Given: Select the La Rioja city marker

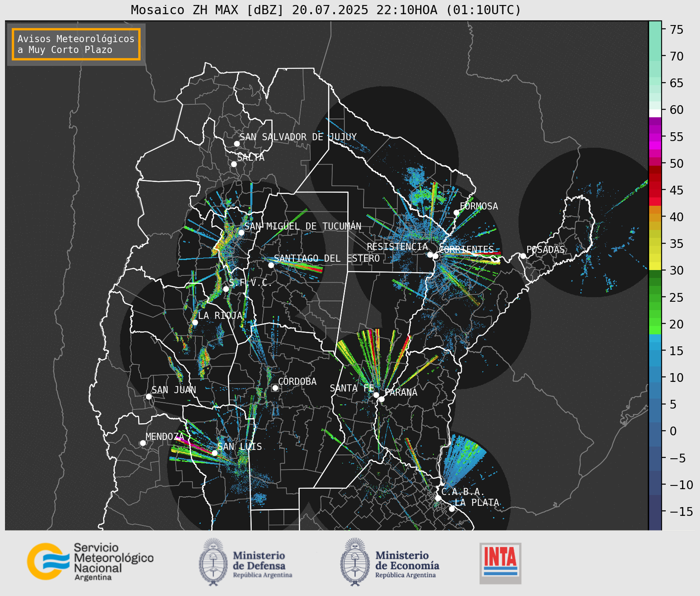Looking at the screenshot, I should [195, 322].
